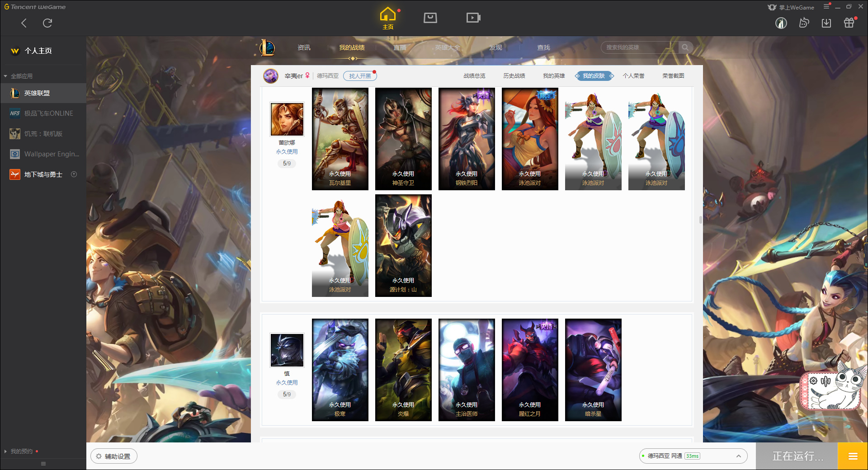Select 饥荒：联机版 in the app list
The width and height of the screenshot is (868, 470).
(43, 134)
